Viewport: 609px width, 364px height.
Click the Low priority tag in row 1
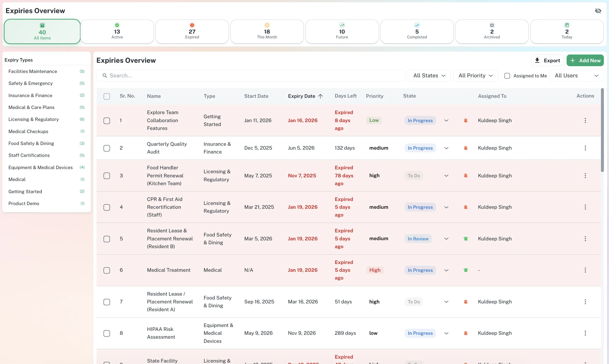pos(374,120)
